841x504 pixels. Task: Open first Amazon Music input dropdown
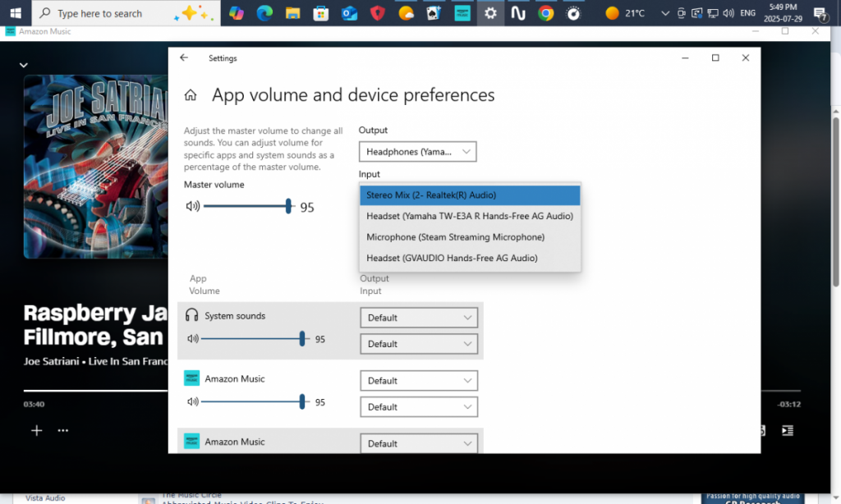[419, 407]
